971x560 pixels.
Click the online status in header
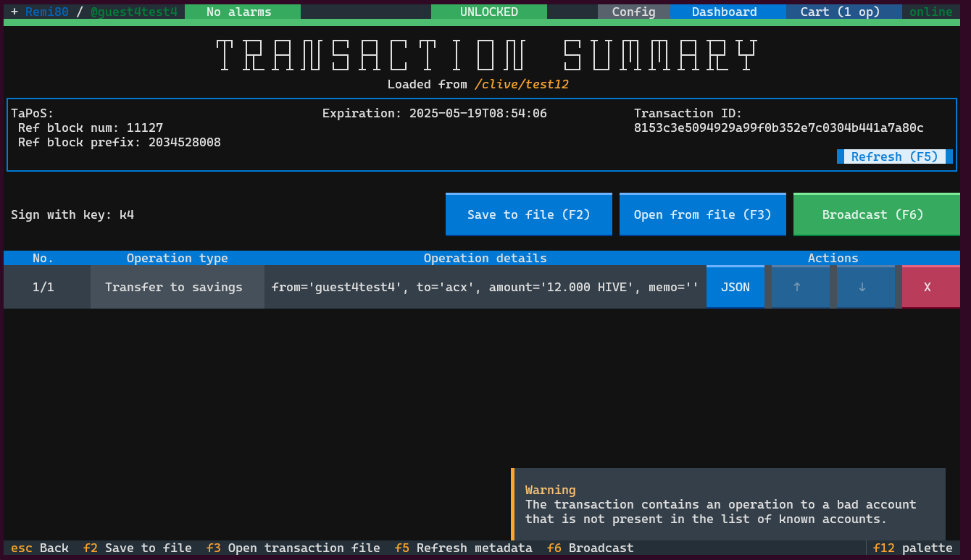pos(931,12)
